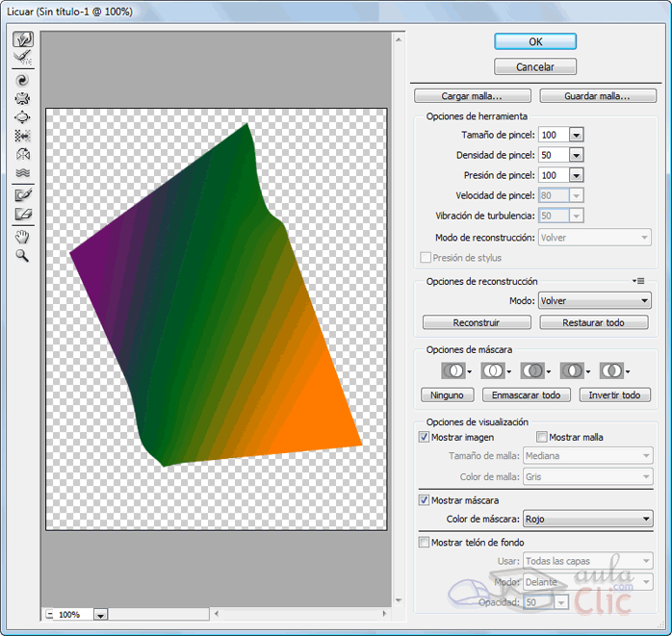Select the Reconstruct tool

click(x=23, y=58)
